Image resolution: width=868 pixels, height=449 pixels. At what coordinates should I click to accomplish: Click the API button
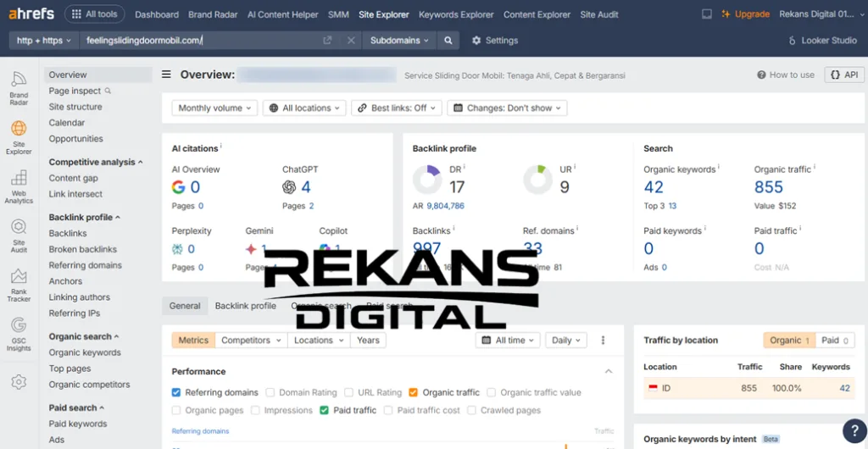tap(844, 75)
